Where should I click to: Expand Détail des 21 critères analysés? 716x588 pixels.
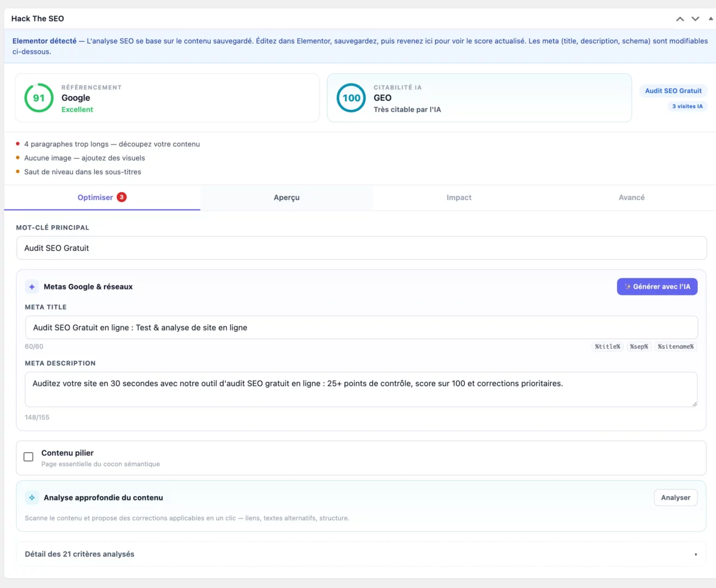(x=361, y=554)
